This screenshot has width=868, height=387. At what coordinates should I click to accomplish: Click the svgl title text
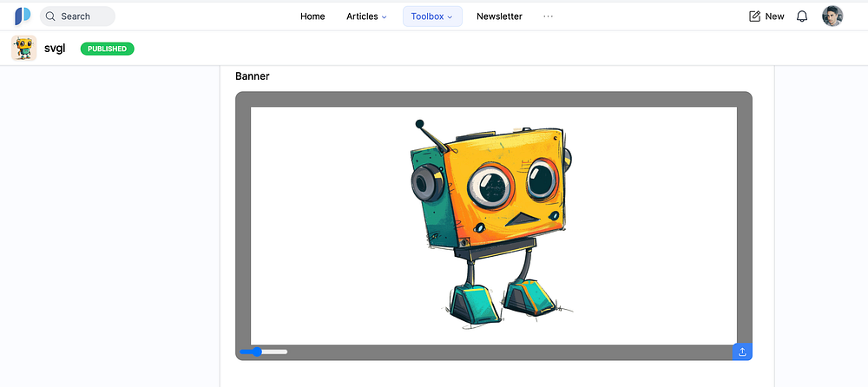55,49
